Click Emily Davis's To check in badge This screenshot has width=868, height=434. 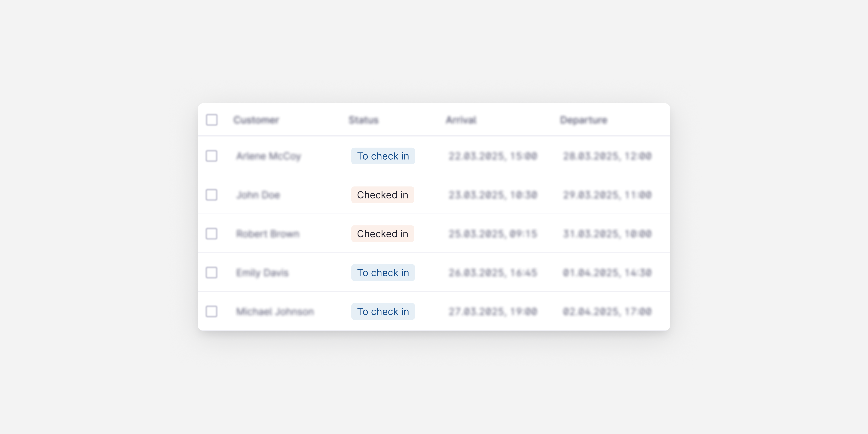coord(383,273)
